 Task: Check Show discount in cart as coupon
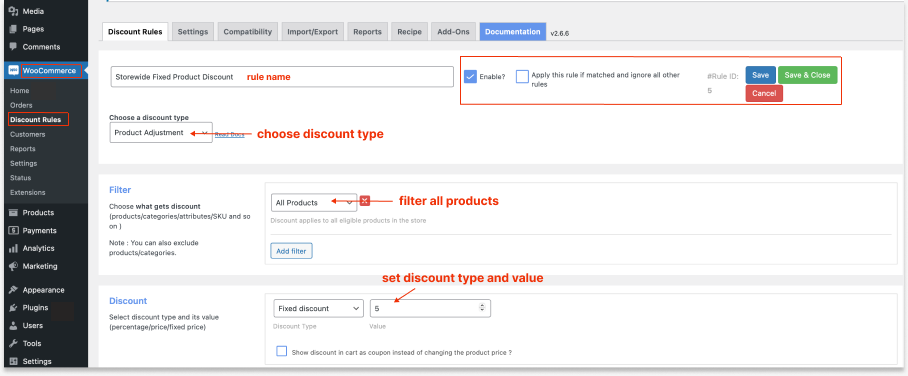pos(281,352)
